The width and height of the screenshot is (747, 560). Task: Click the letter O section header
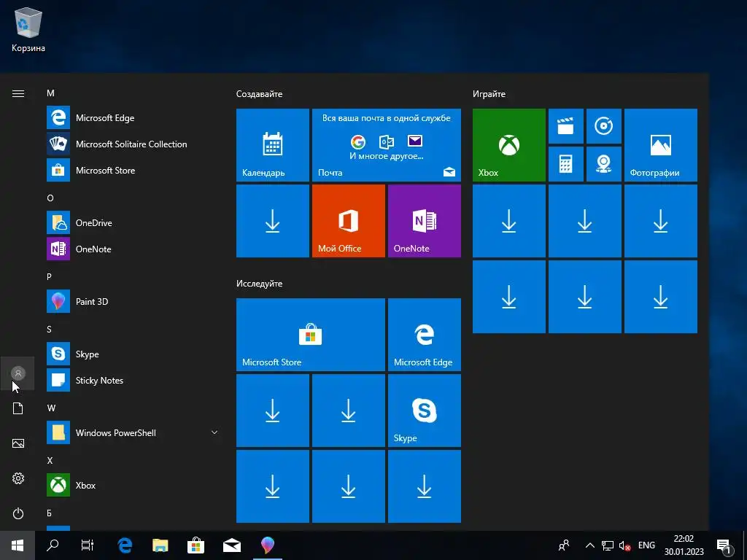point(50,198)
